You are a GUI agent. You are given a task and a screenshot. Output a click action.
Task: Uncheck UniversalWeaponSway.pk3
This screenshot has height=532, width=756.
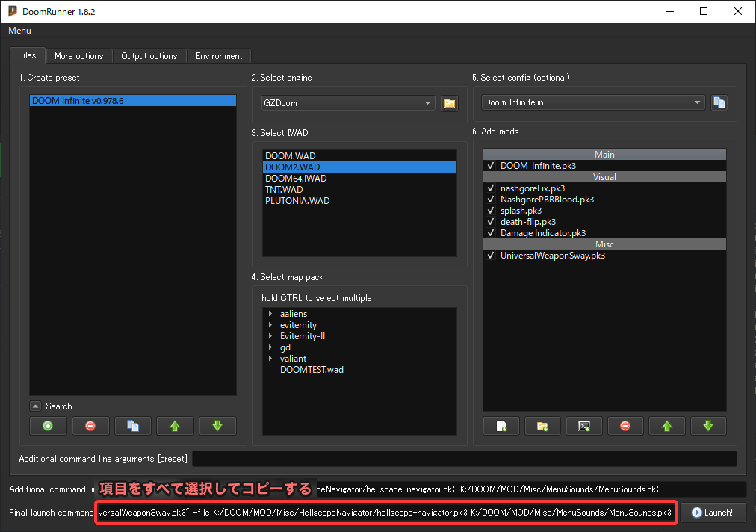pos(491,255)
